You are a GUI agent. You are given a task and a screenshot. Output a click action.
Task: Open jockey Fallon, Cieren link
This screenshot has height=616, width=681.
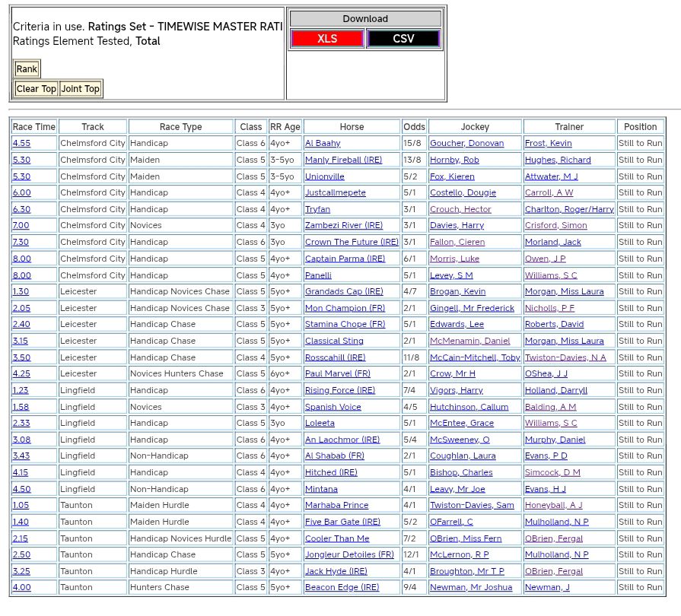(x=457, y=242)
